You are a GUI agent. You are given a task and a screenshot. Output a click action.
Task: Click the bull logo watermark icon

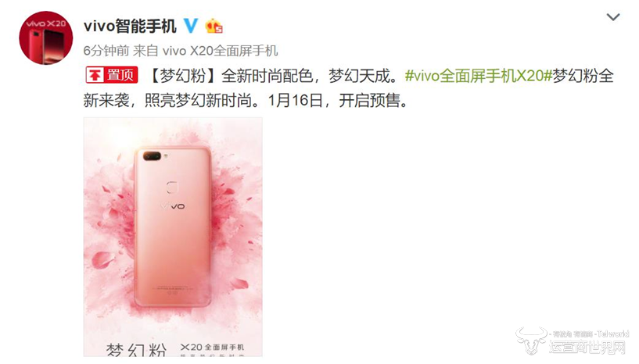click(x=530, y=340)
